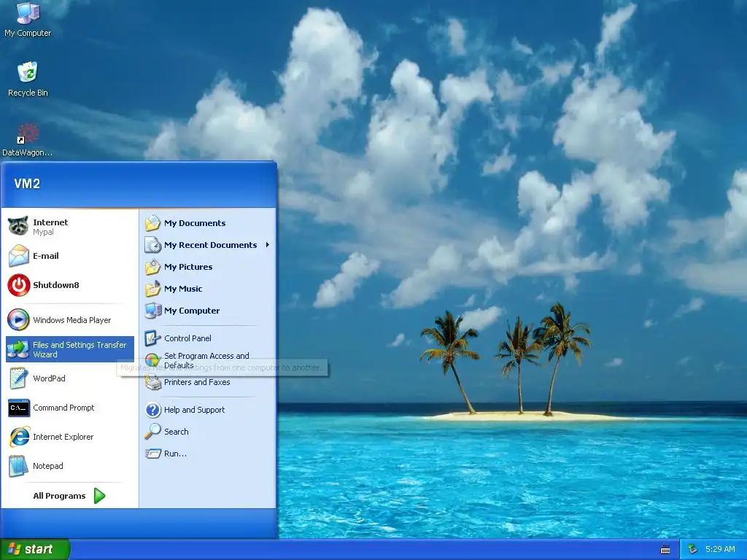This screenshot has height=560, width=747.
Task: Click the Notepad icon
Action: (x=18, y=466)
